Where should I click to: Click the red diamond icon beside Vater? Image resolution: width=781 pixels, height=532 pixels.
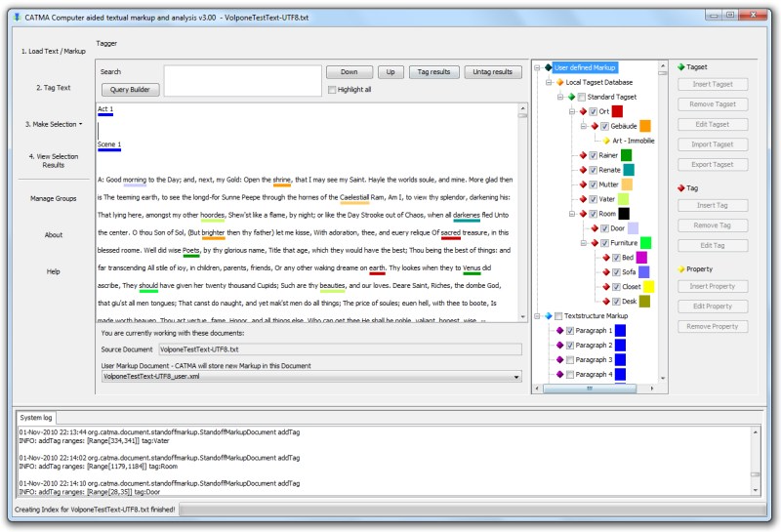pyautogui.click(x=583, y=199)
